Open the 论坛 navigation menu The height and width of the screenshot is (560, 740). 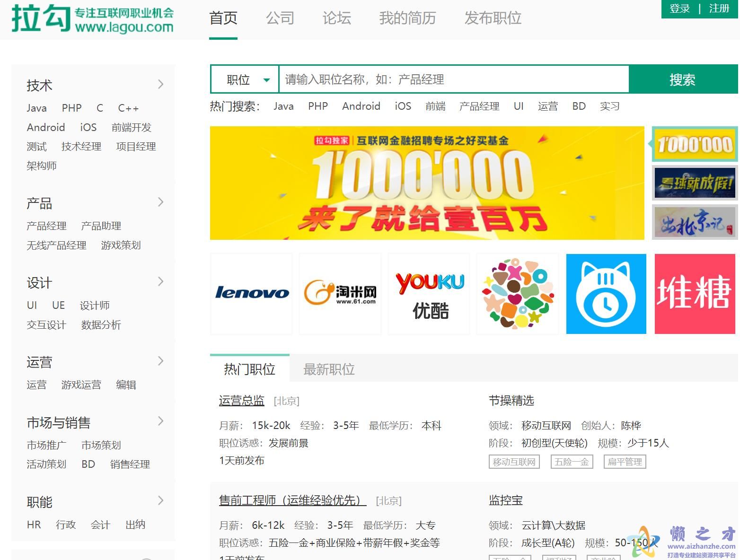(336, 18)
